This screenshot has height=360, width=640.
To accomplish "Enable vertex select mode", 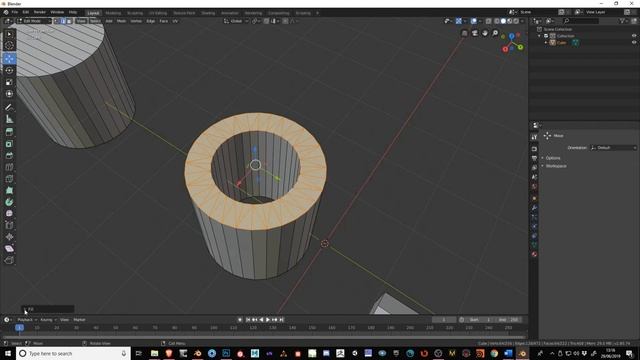I will [57, 21].
